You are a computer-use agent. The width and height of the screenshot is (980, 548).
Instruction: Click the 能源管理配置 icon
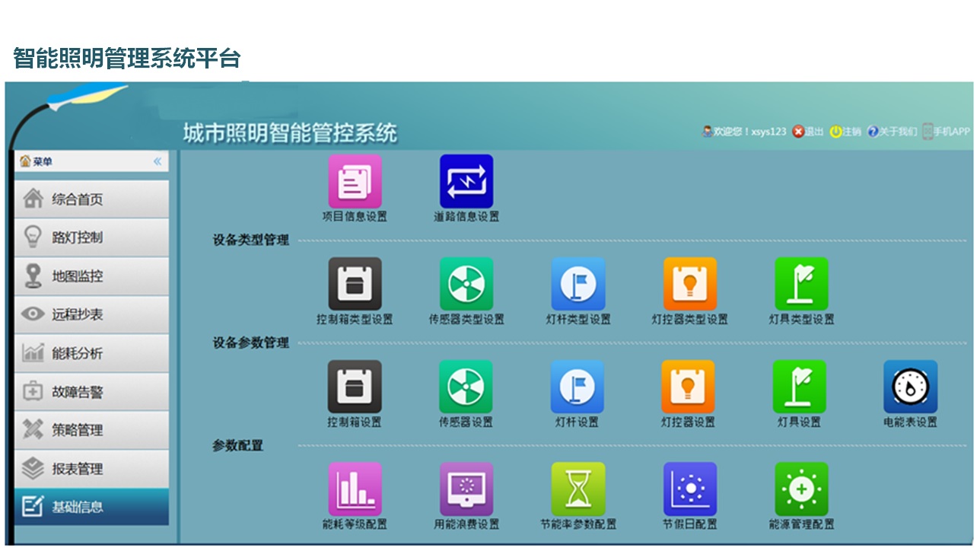coord(801,489)
